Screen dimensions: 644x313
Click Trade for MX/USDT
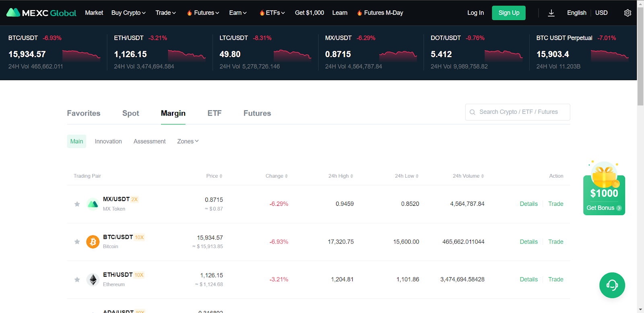pyautogui.click(x=556, y=204)
